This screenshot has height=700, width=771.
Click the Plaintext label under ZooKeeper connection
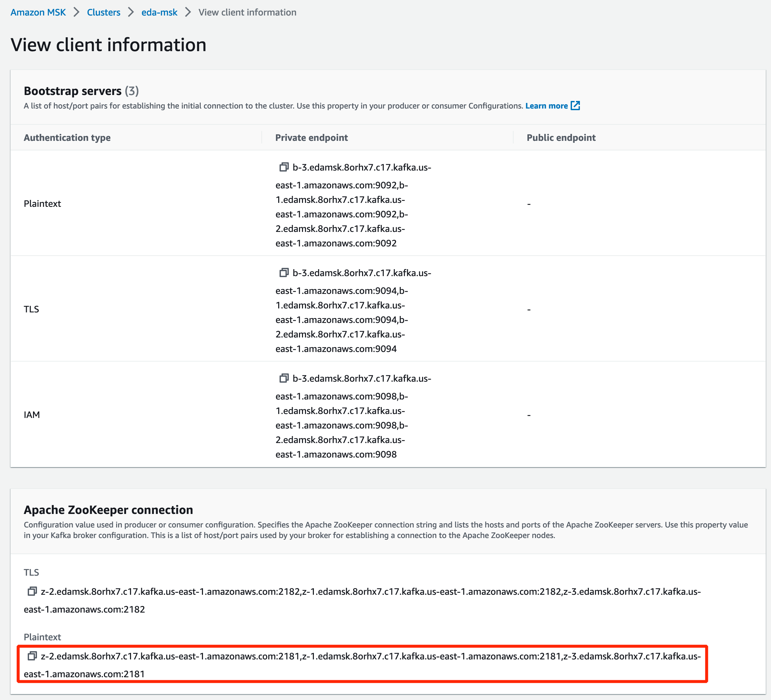[43, 637]
